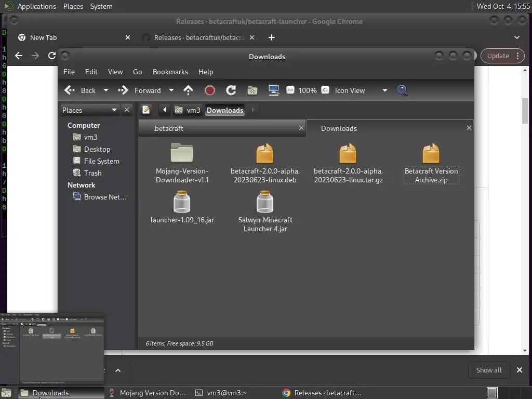
Task: Open the Go menu
Action: tap(137, 72)
